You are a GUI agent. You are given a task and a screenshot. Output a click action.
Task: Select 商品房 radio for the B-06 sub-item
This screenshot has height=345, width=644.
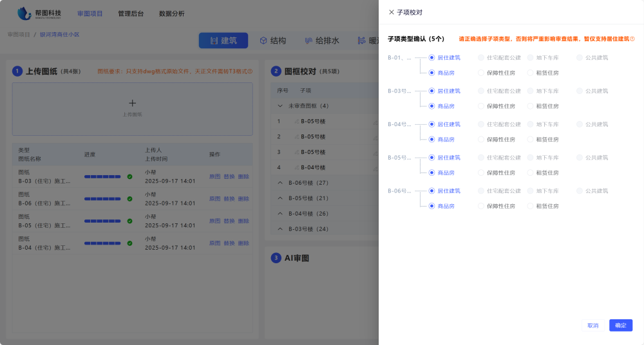click(x=431, y=206)
